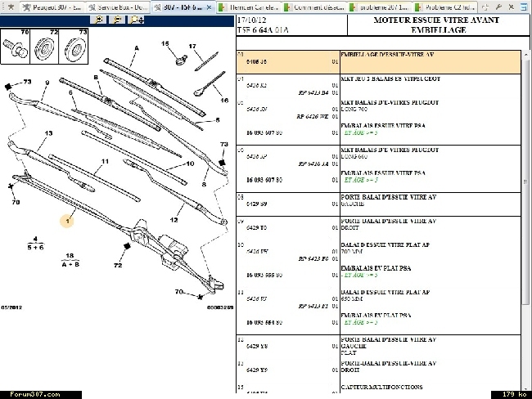This screenshot has width=532, height=399.
Task: Click the '700 MM' flat blade text
Action: pyautogui.click(x=352, y=251)
